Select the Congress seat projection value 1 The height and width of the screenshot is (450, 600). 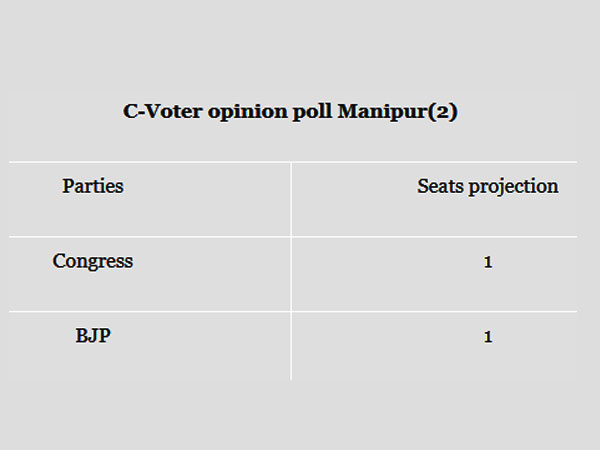click(488, 263)
